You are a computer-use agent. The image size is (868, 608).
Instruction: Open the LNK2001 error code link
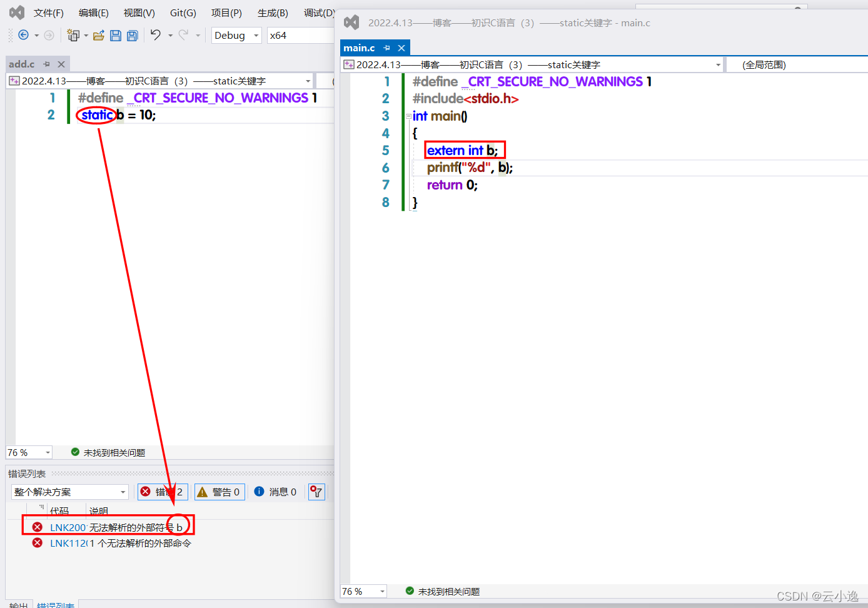click(68, 527)
